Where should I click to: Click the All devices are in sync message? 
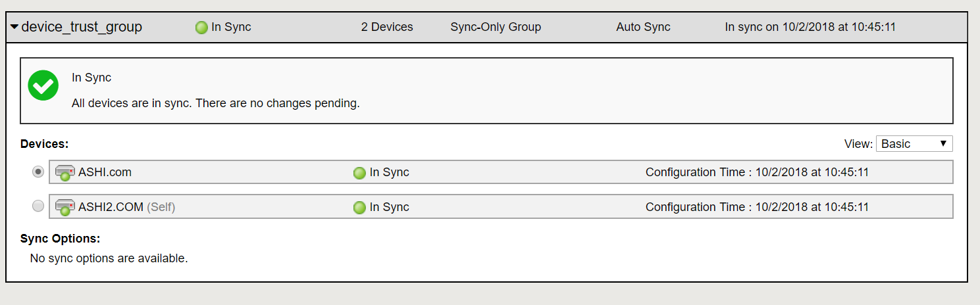216,104
